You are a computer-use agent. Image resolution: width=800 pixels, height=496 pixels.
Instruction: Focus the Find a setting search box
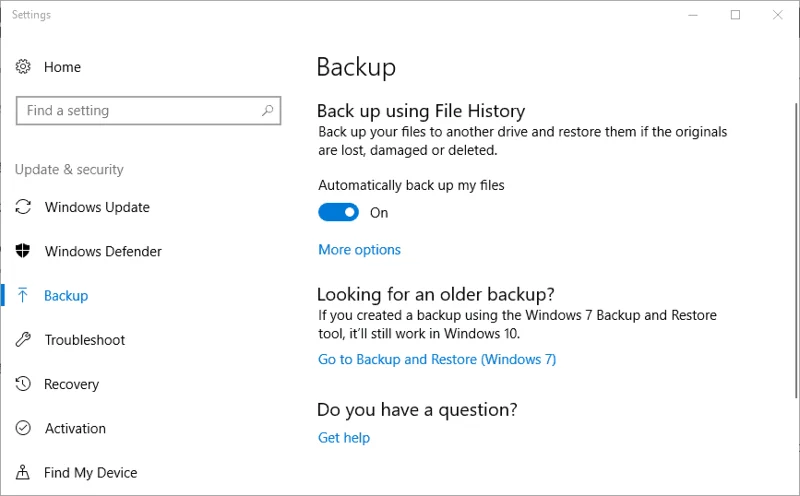pyautogui.click(x=148, y=110)
